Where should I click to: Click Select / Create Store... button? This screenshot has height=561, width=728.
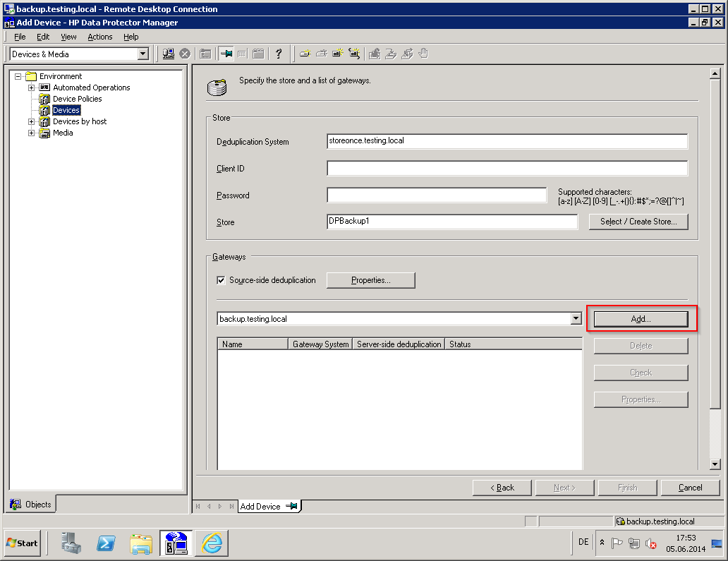point(638,222)
